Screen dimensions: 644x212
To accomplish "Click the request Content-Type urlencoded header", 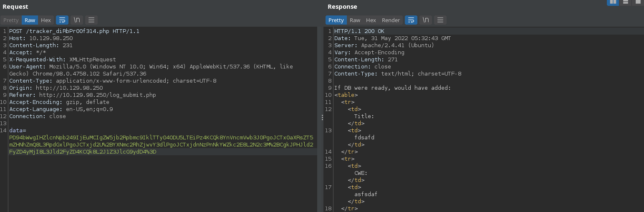I will 113,81.
